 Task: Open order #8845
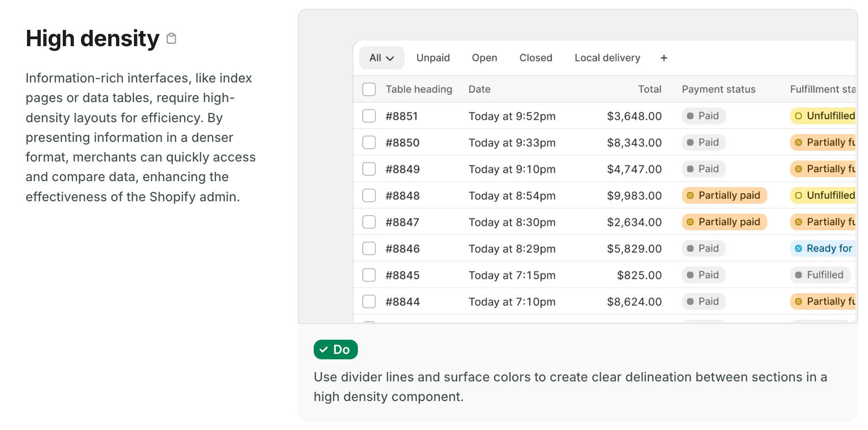click(403, 275)
